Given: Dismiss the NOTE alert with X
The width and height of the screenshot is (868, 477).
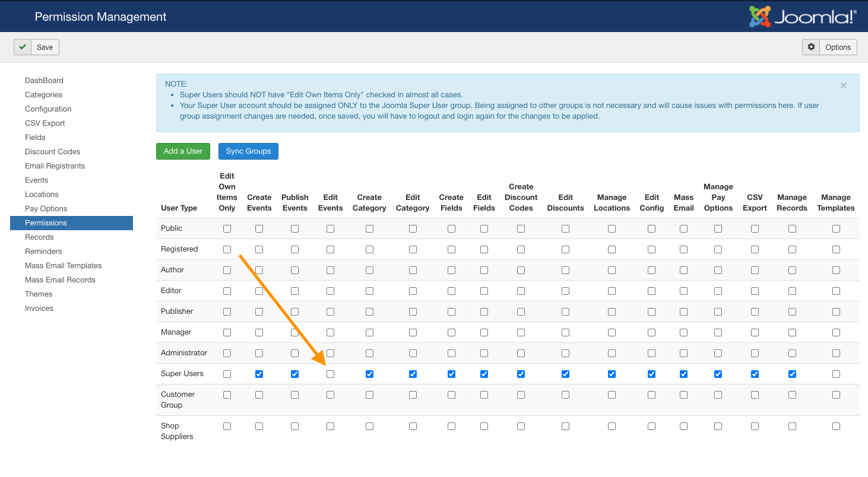Looking at the screenshot, I should click(x=843, y=85).
